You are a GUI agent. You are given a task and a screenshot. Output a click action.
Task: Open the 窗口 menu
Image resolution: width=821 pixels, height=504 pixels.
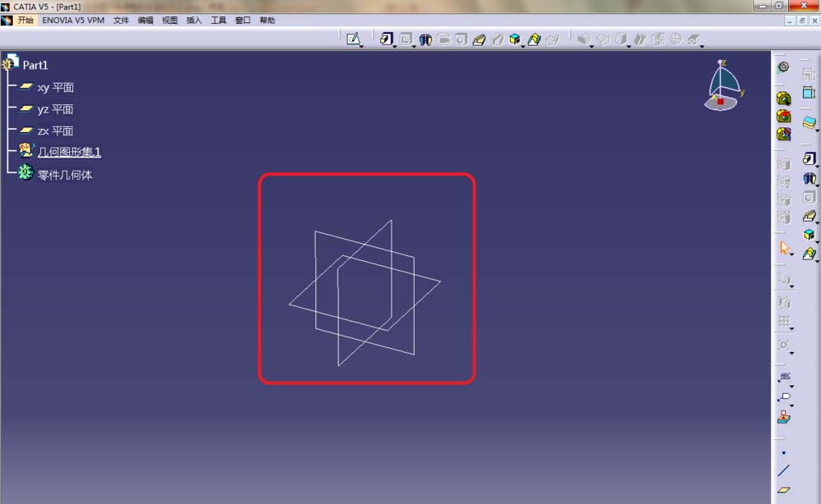point(242,21)
